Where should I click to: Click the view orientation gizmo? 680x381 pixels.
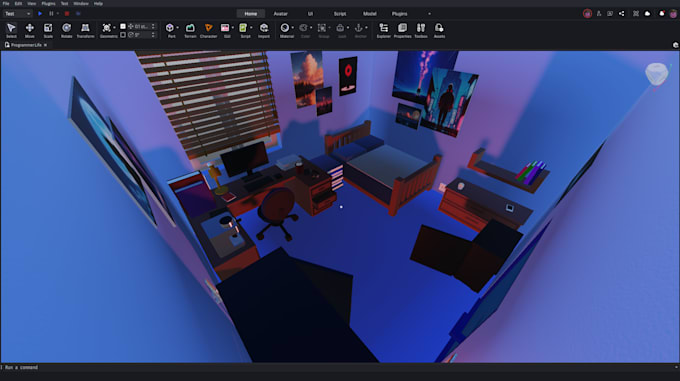point(657,74)
